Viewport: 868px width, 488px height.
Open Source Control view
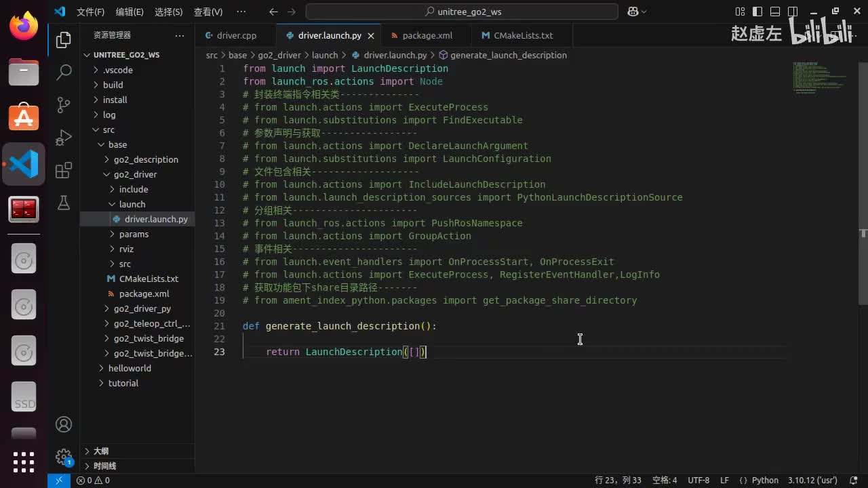pyautogui.click(x=64, y=104)
